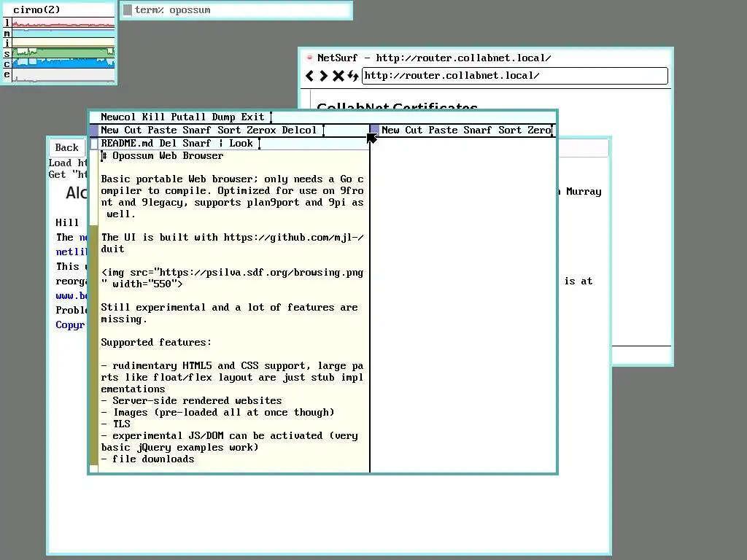Select Newcol in the acme top tag
This screenshot has height=560, width=747.
(x=118, y=117)
